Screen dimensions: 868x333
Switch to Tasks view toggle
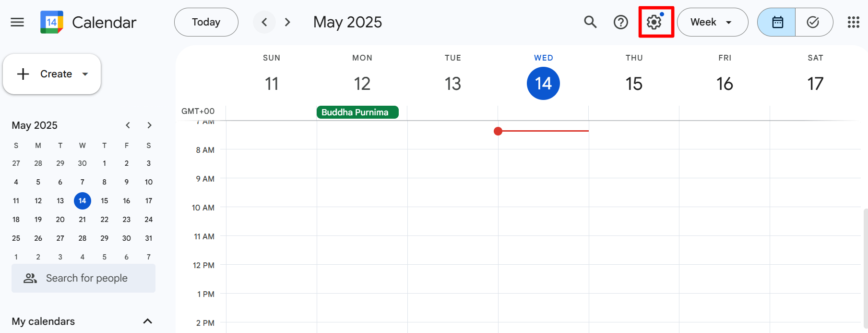pos(813,22)
